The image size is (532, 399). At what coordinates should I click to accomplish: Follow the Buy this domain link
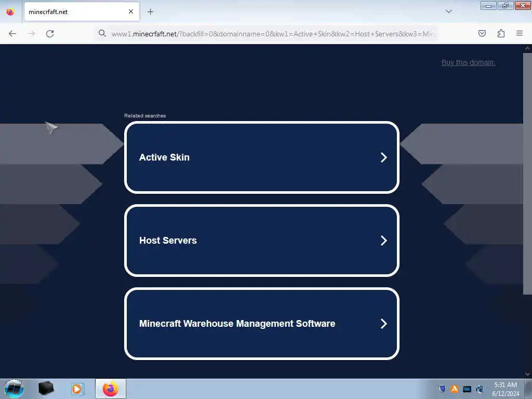[x=468, y=62]
